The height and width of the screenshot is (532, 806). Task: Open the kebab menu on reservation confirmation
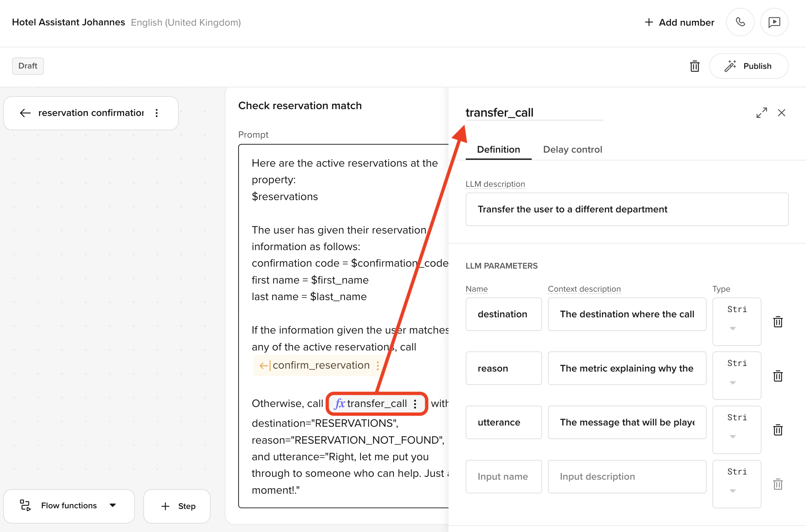157,113
